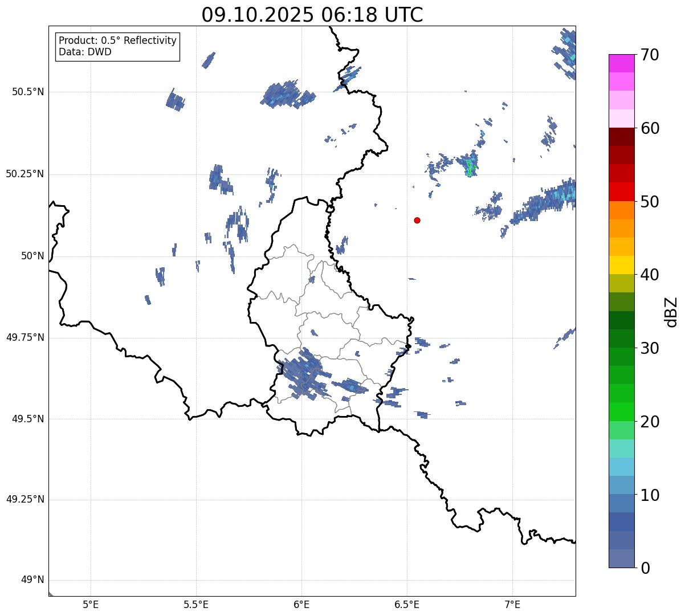This screenshot has height=616, width=685.
Task: Click the "49°N" latitude label
Action: click(32, 580)
